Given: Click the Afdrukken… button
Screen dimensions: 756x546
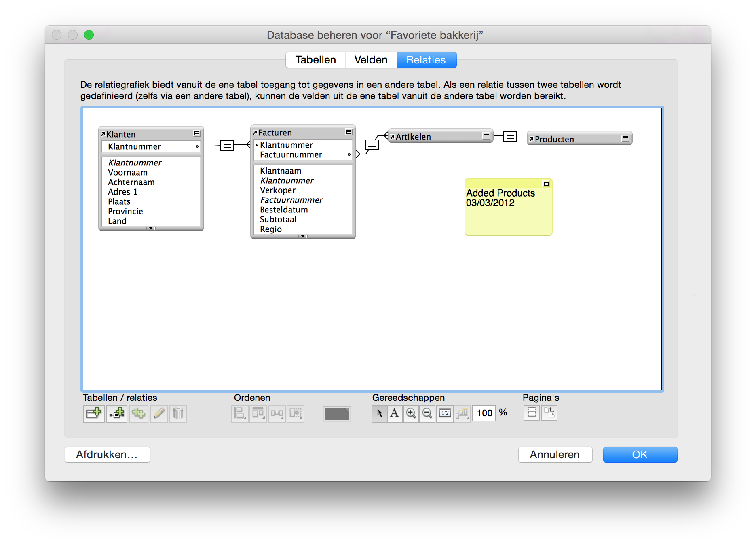Looking at the screenshot, I should (107, 455).
